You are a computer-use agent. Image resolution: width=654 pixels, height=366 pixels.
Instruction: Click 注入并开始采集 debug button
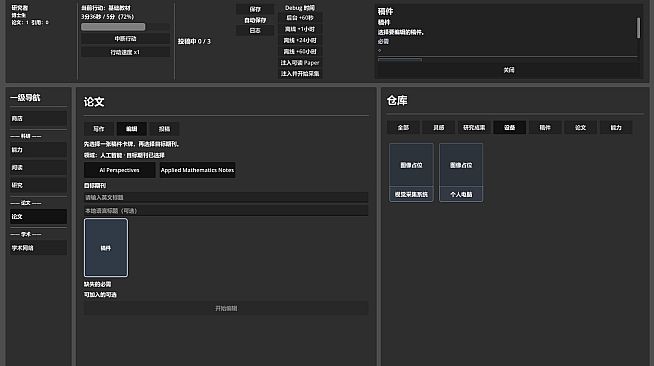pos(300,74)
